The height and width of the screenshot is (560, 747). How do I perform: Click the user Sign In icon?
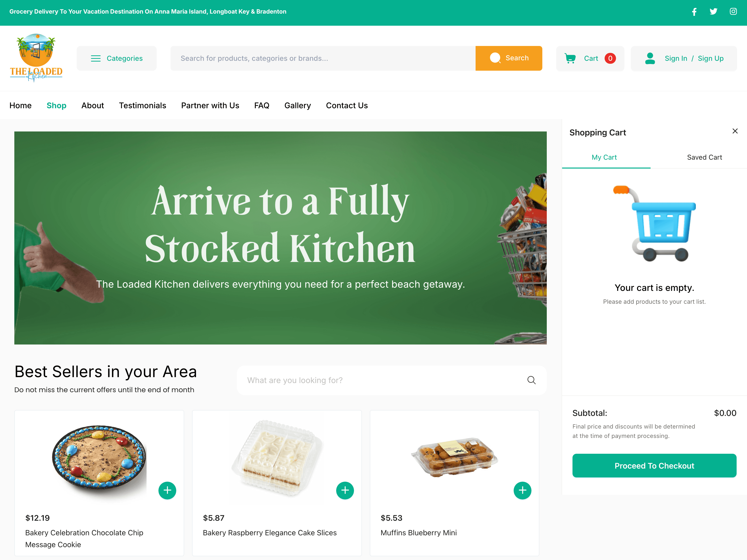[650, 58]
